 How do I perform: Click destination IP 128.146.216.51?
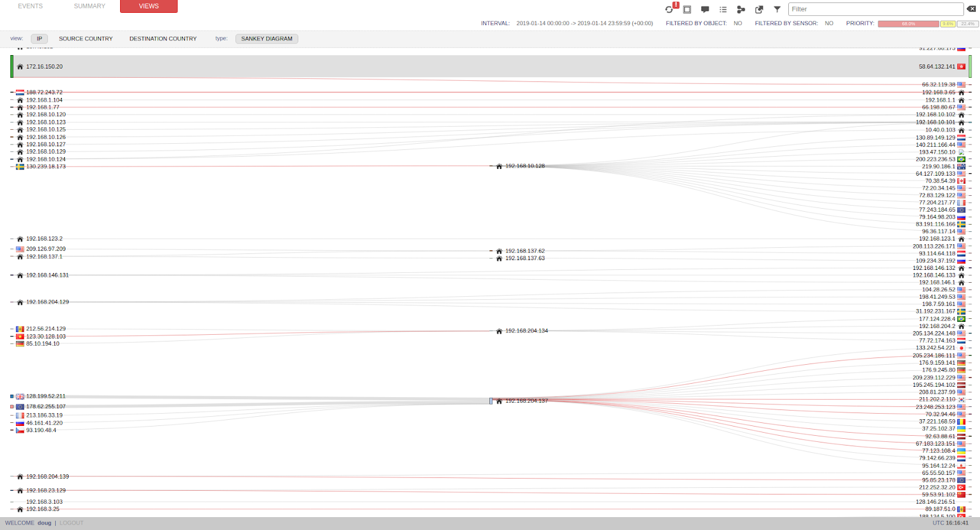click(935, 502)
